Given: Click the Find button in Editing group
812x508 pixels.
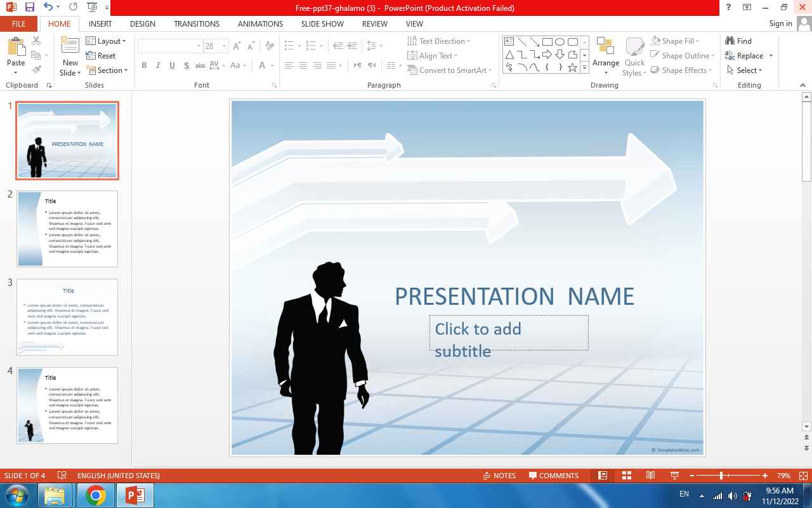Looking at the screenshot, I should 739,41.
